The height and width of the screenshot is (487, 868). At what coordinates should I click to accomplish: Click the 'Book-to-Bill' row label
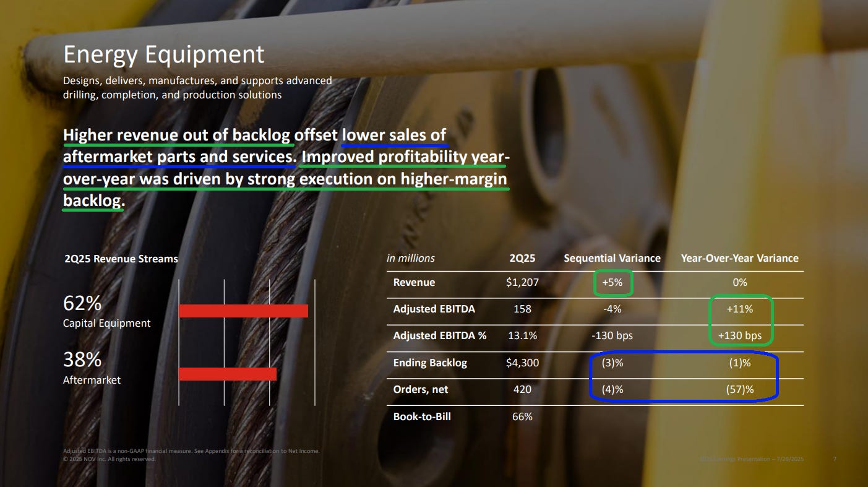point(422,416)
